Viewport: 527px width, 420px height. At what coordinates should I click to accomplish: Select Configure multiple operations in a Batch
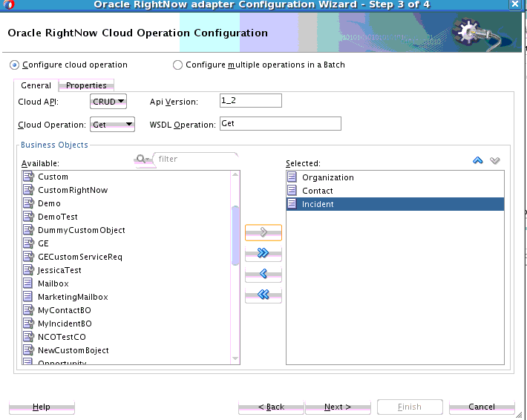click(177, 65)
